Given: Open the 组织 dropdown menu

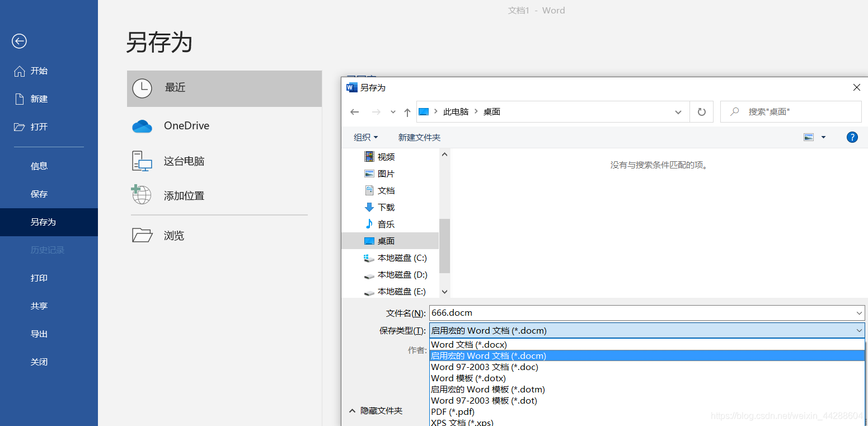Looking at the screenshot, I should 366,137.
